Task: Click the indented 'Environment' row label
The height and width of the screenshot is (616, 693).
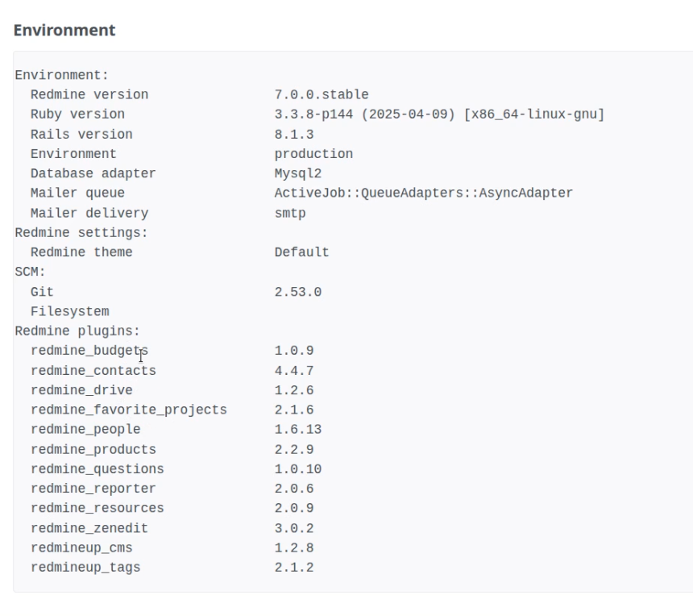Action: 73,153
